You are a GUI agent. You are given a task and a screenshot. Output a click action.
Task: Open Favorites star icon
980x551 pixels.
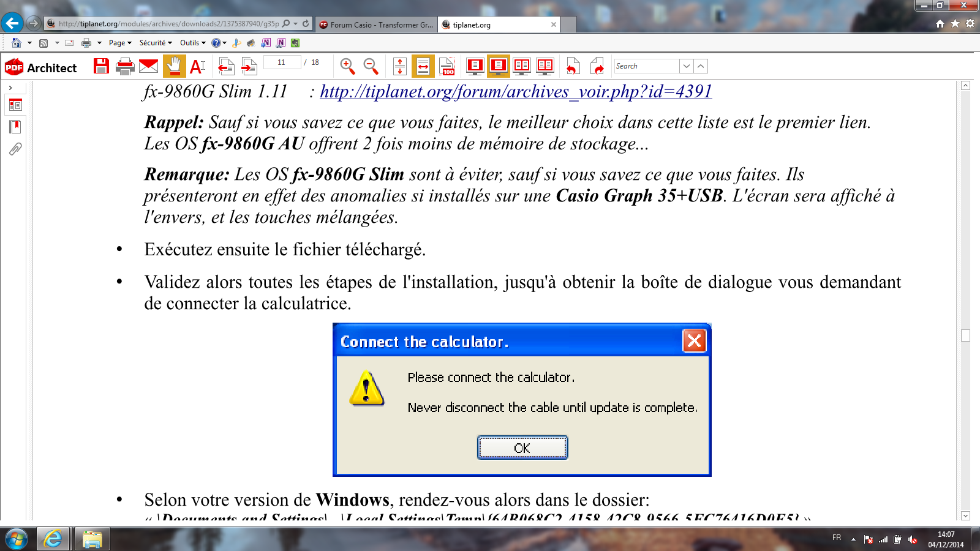(955, 24)
